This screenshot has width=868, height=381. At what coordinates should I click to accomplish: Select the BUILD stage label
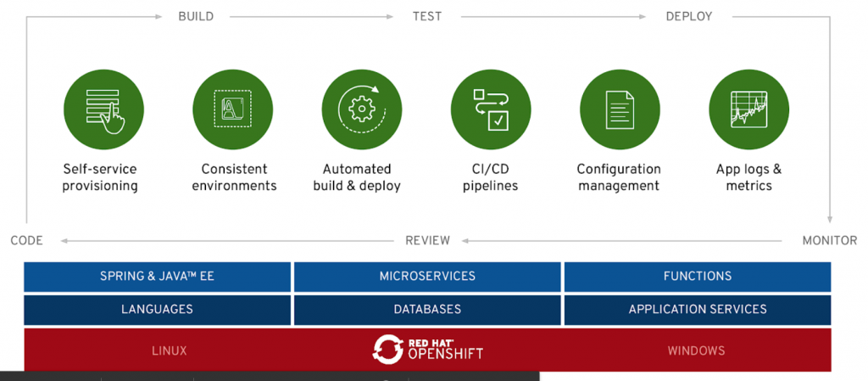[196, 16]
